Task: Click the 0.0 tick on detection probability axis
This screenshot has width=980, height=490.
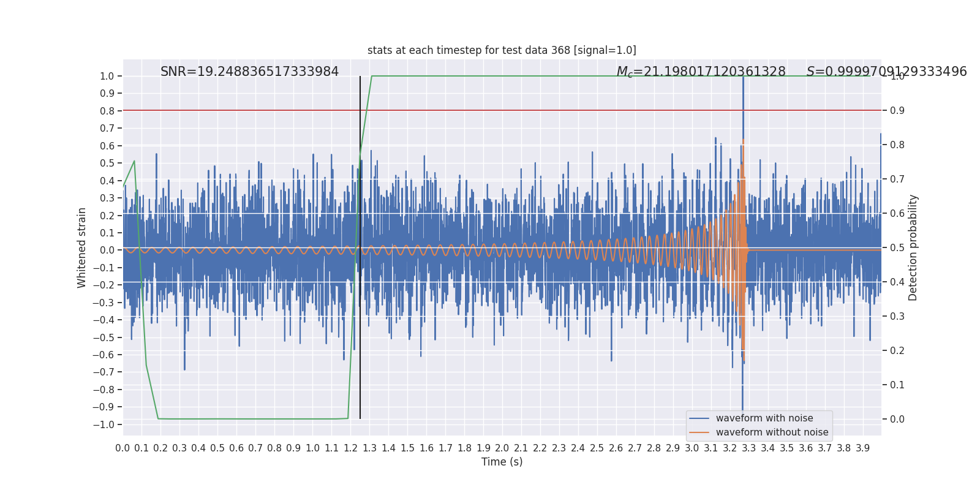Action: (897, 419)
